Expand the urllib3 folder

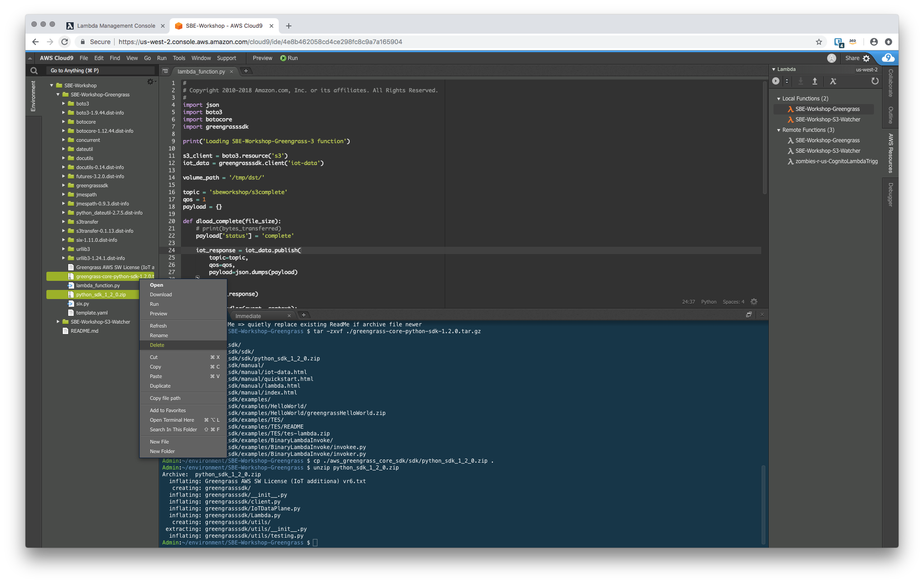point(64,249)
